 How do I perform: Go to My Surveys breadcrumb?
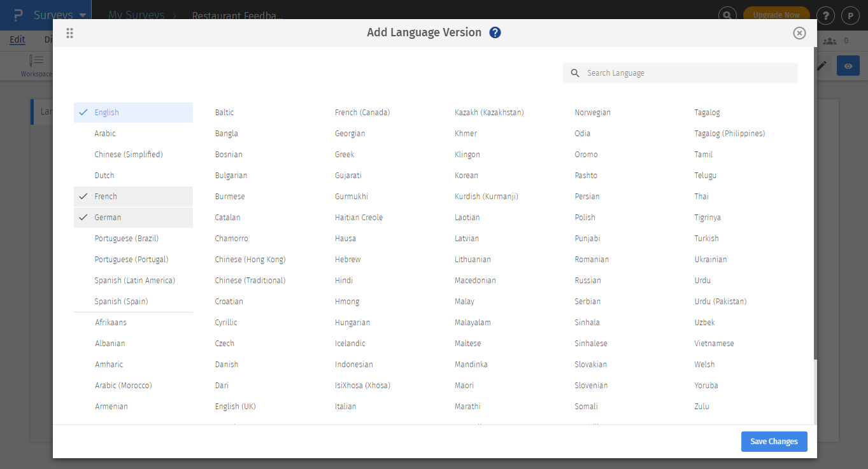(x=136, y=15)
